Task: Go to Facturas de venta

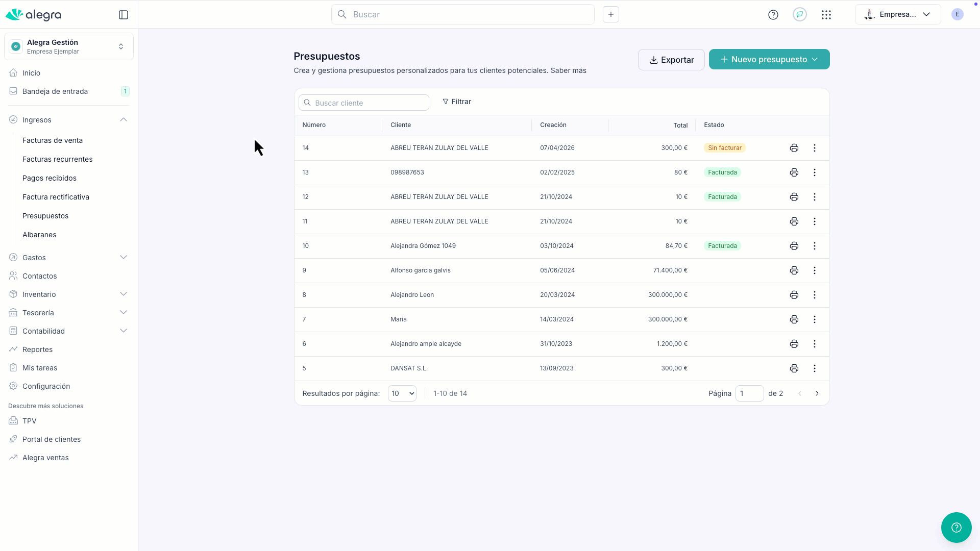Action: [x=53, y=140]
